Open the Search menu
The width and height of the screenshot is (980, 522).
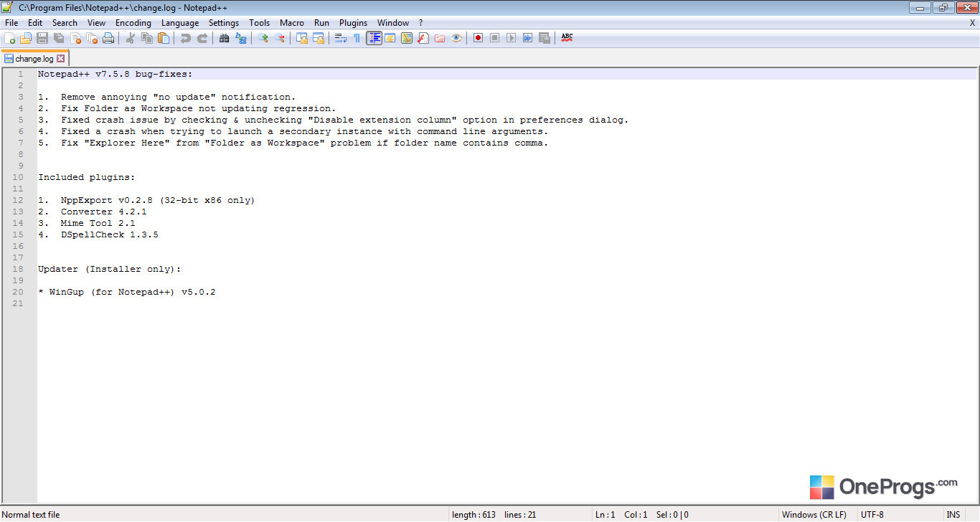[x=65, y=23]
